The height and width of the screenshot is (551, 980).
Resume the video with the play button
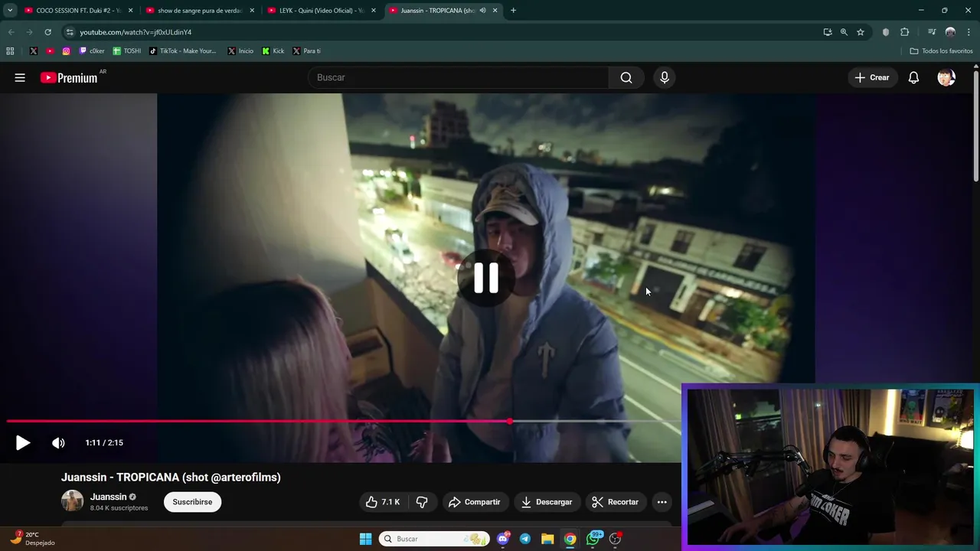coord(23,442)
